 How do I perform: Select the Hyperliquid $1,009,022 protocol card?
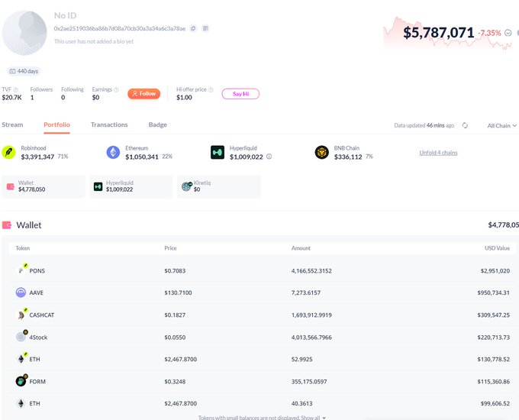coord(131,186)
